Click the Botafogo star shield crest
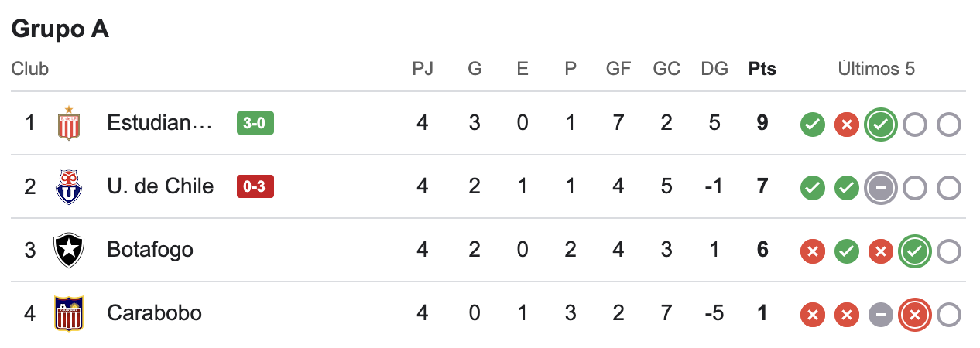The width and height of the screenshot is (980, 348). [69, 250]
